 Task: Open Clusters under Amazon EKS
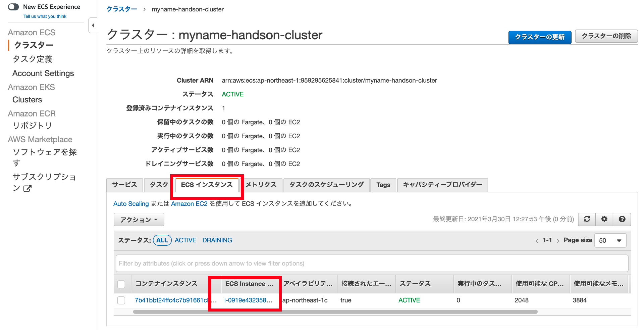pos(27,100)
